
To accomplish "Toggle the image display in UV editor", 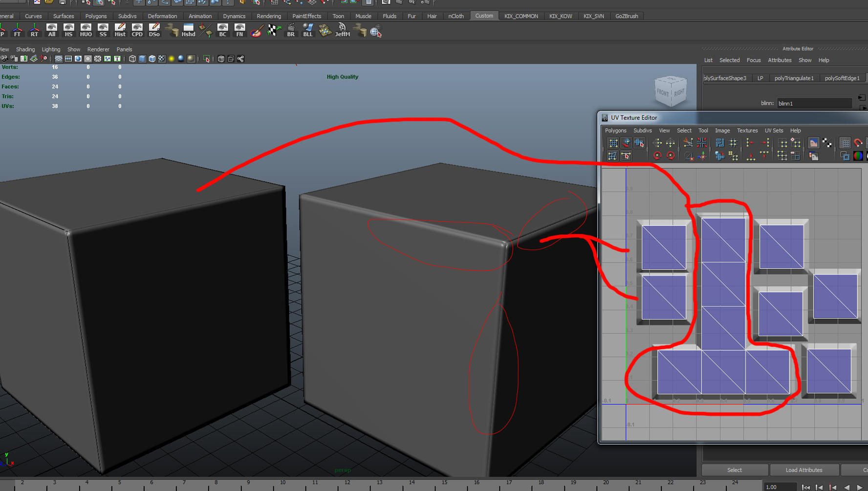I will pos(813,143).
